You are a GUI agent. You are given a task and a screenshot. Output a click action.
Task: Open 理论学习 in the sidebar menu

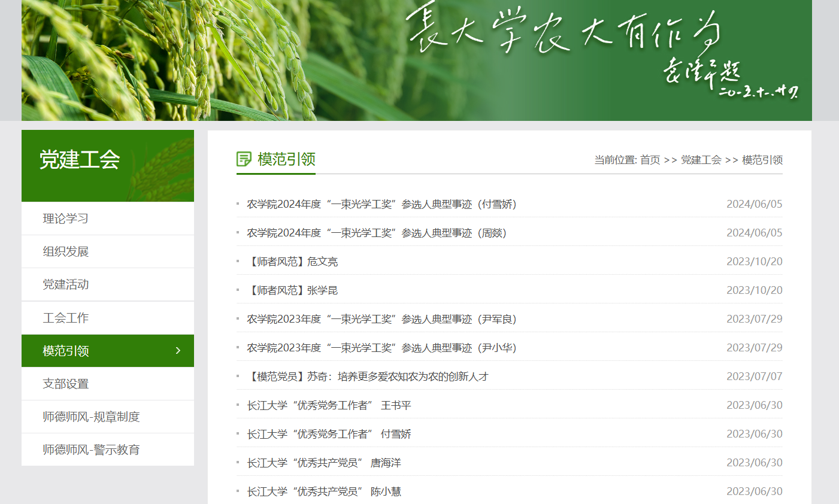click(66, 218)
